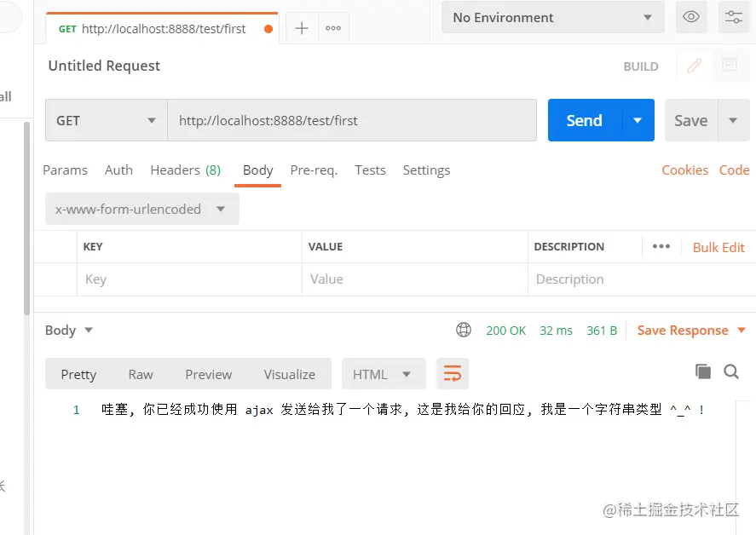Open the HTML format dropdown
This screenshot has height=535, width=756.
384,374
